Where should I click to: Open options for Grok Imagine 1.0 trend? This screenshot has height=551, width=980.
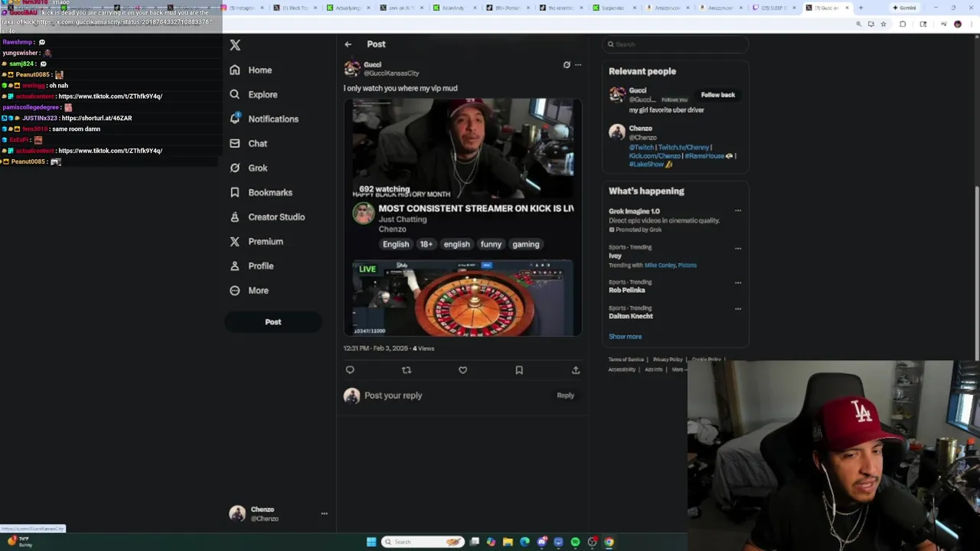tap(738, 210)
